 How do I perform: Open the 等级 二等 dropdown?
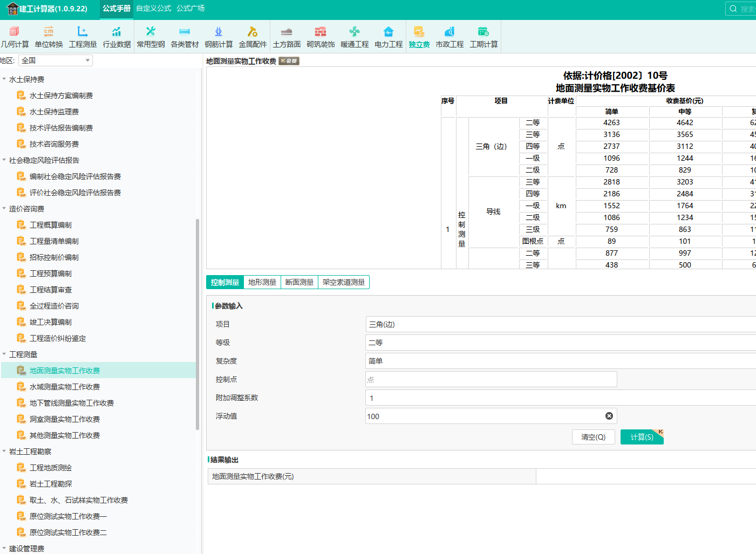tap(561, 343)
